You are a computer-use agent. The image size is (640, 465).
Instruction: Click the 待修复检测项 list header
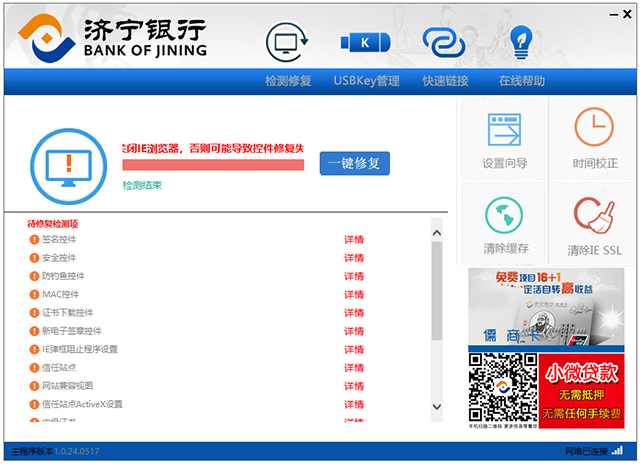click(x=53, y=224)
